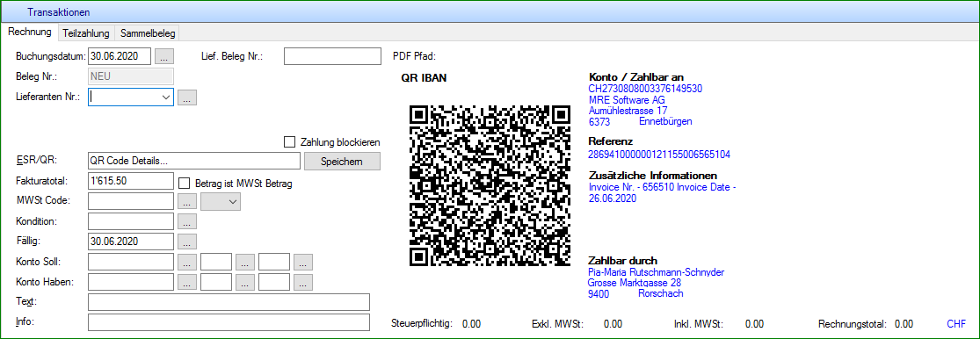Viewport: 980px width, 339px height.
Task: Click the ESR/QR code details field
Action: 194,161
